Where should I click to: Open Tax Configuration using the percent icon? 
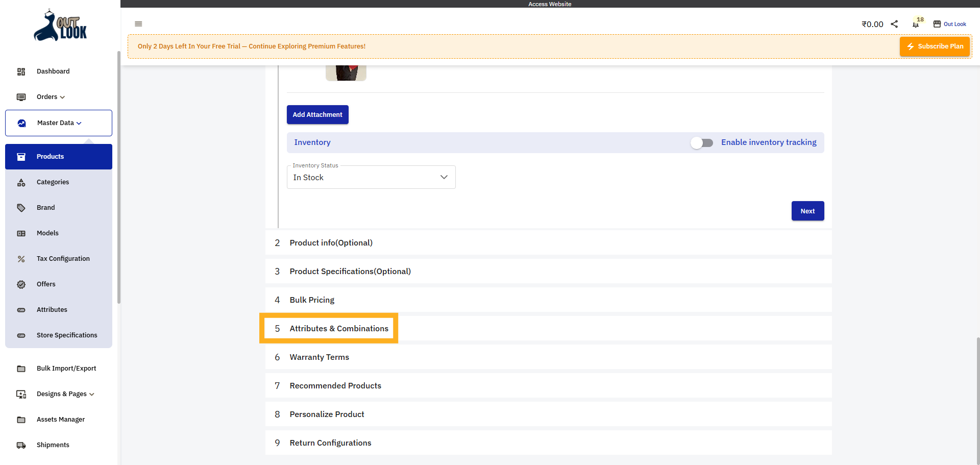pos(21,259)
